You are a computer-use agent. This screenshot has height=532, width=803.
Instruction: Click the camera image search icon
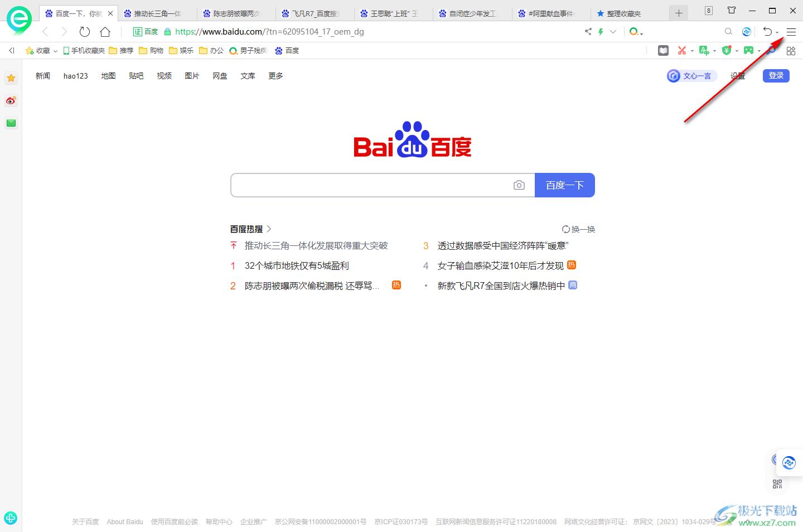519,185
